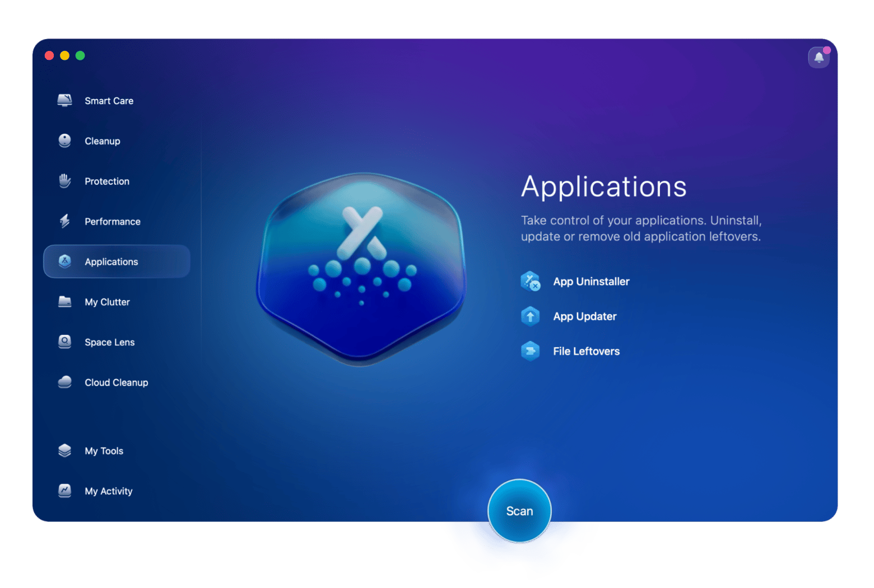Screen dimensions: 874x588
Task: Click the My Clutter folder icon
Action: point(65,302)
